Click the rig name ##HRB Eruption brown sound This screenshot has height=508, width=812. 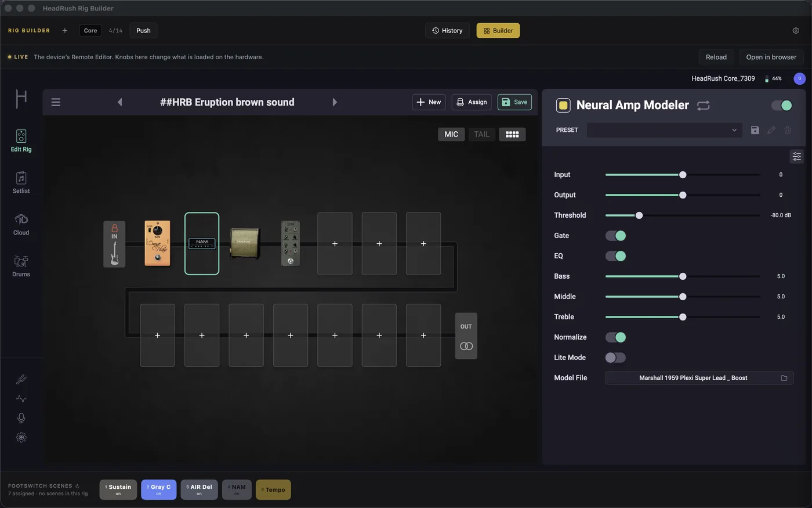pos(227,102)
